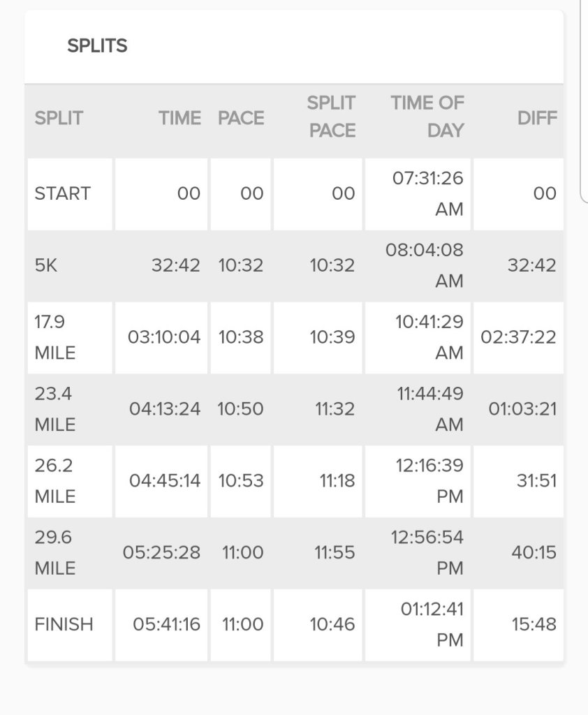Screen dimensions: 588x715
Task: Select the SPLIT PACE column header
Action: point(331,117)
